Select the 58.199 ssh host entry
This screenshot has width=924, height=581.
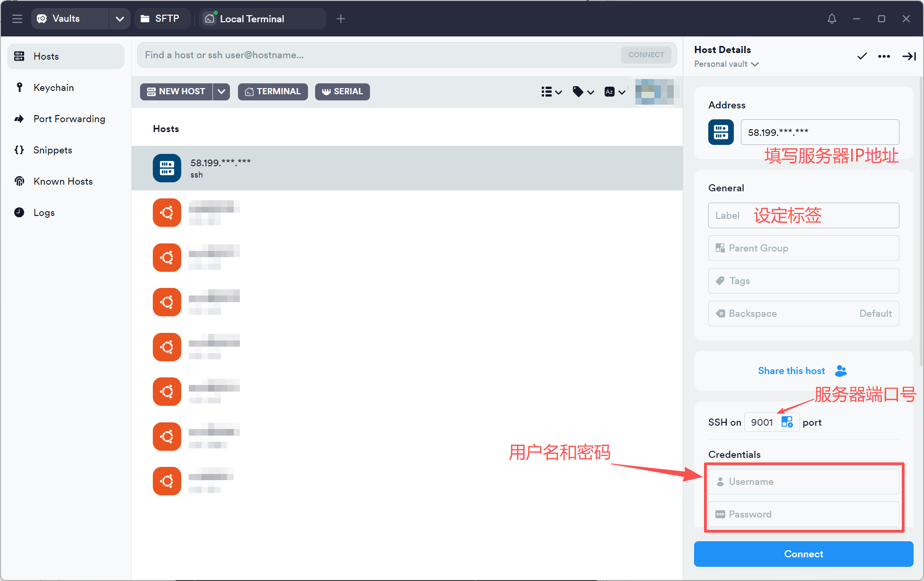point(407,168)
